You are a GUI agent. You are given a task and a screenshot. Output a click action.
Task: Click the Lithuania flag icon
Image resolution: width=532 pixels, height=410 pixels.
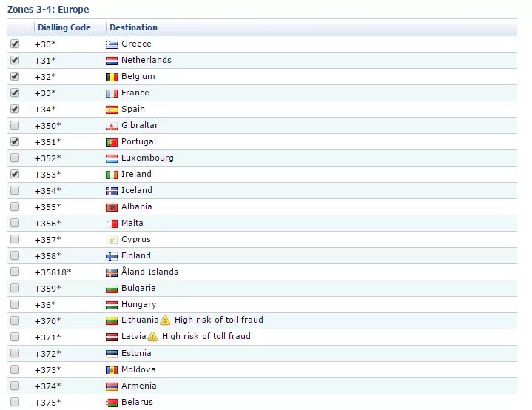point(112,320)
